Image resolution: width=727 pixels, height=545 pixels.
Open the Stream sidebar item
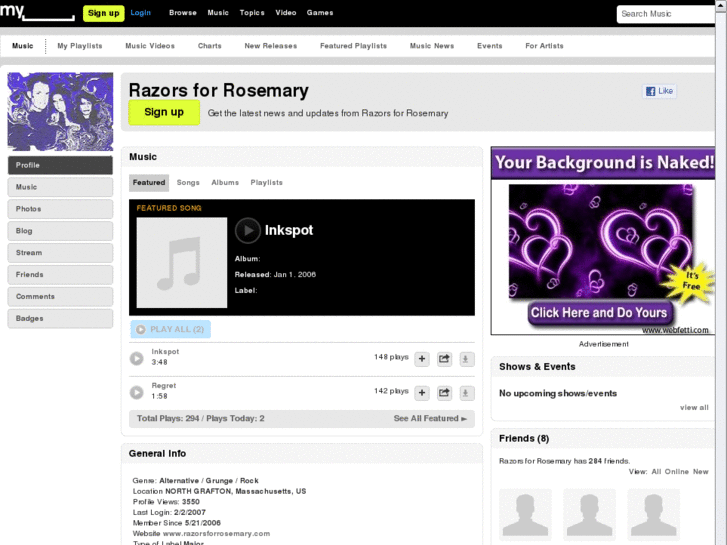click(x=60, y=253)
